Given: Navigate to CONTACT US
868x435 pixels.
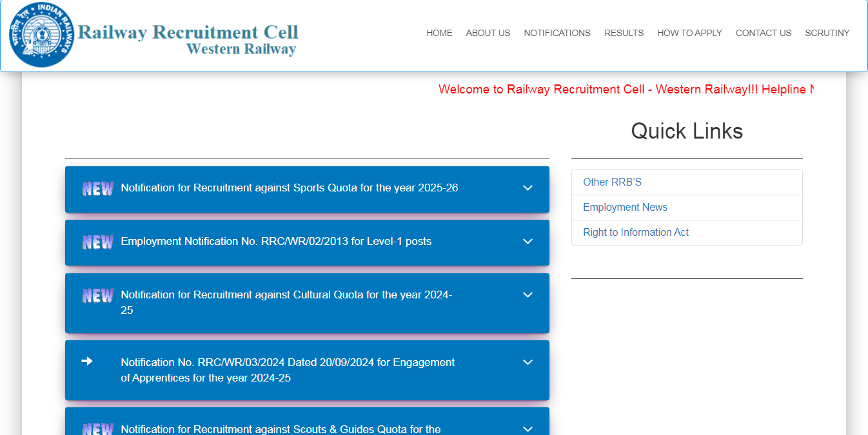Looking at the screenshot, I should 763,33.
